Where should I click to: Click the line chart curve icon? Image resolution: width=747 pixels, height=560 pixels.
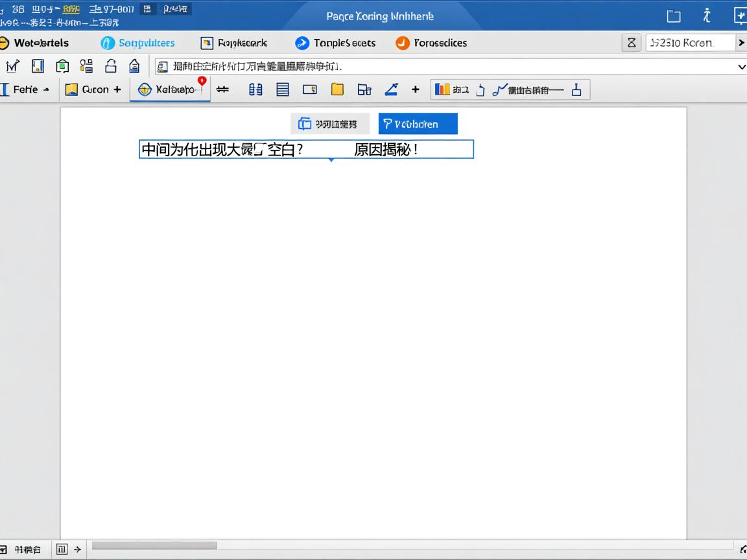499,90
